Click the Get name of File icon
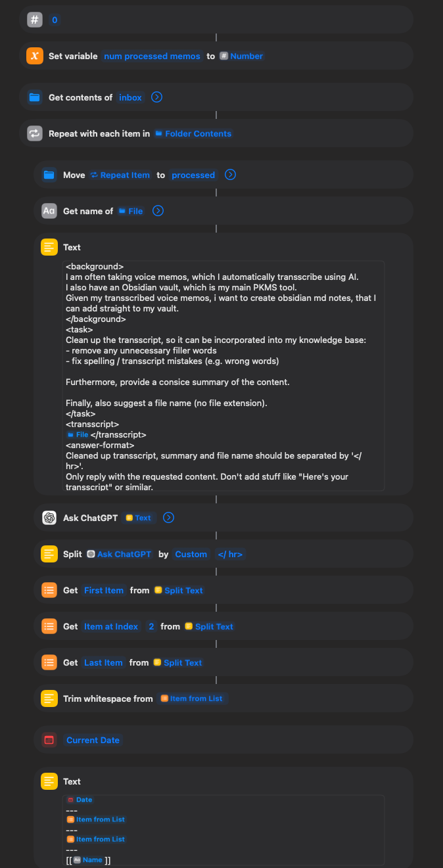This screenshot has width=443, height=868. [49, 211]
